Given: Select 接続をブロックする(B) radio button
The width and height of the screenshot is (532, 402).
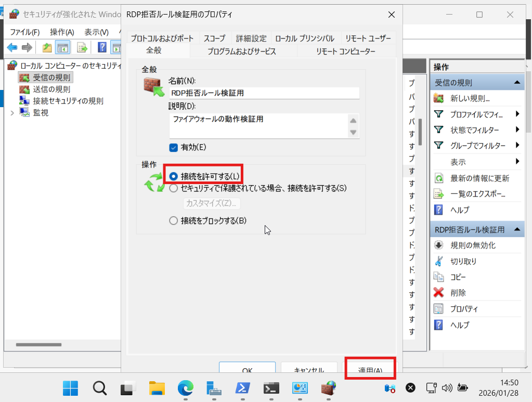Looking at the screenshot, I should point(173,221).
